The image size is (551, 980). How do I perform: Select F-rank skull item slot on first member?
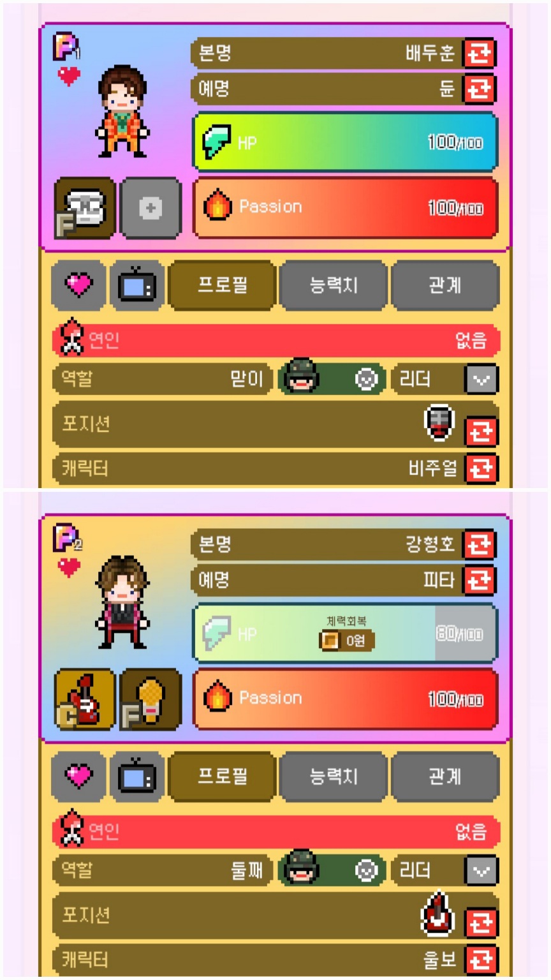85,208
